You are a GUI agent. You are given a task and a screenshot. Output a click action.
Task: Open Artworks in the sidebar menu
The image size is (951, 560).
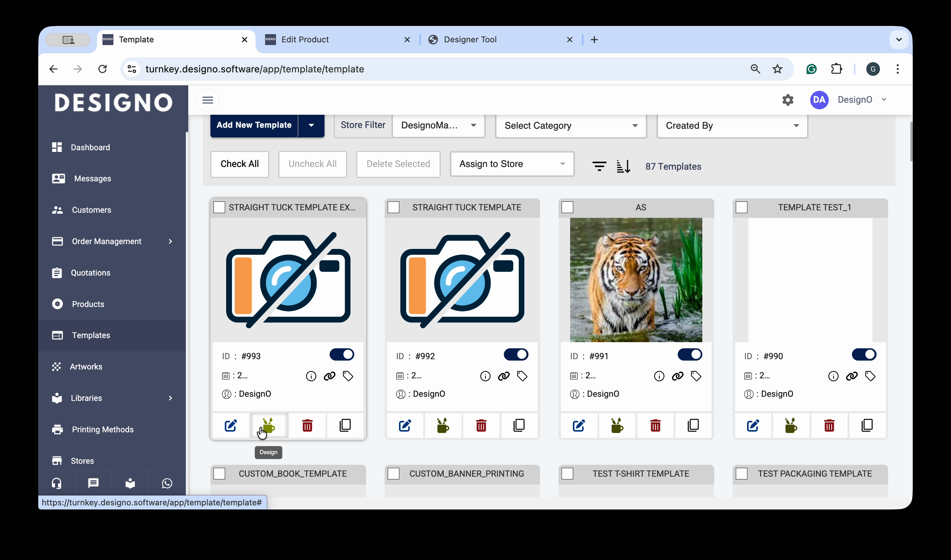86,366
